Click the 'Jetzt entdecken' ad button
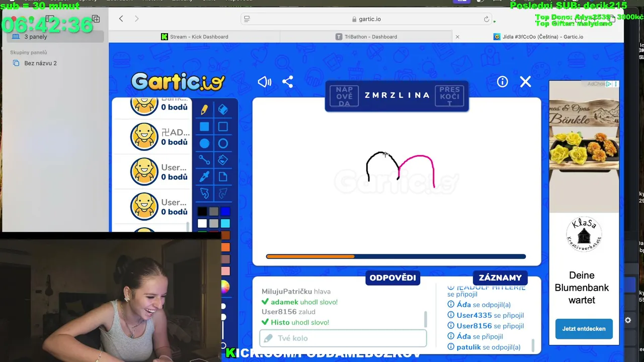 pos(584,329)
